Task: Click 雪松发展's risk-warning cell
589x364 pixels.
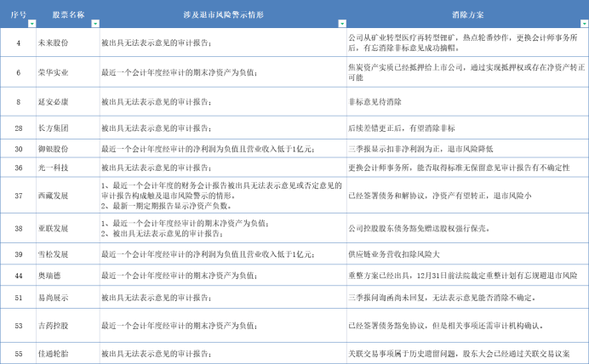Action: [223, 254]
